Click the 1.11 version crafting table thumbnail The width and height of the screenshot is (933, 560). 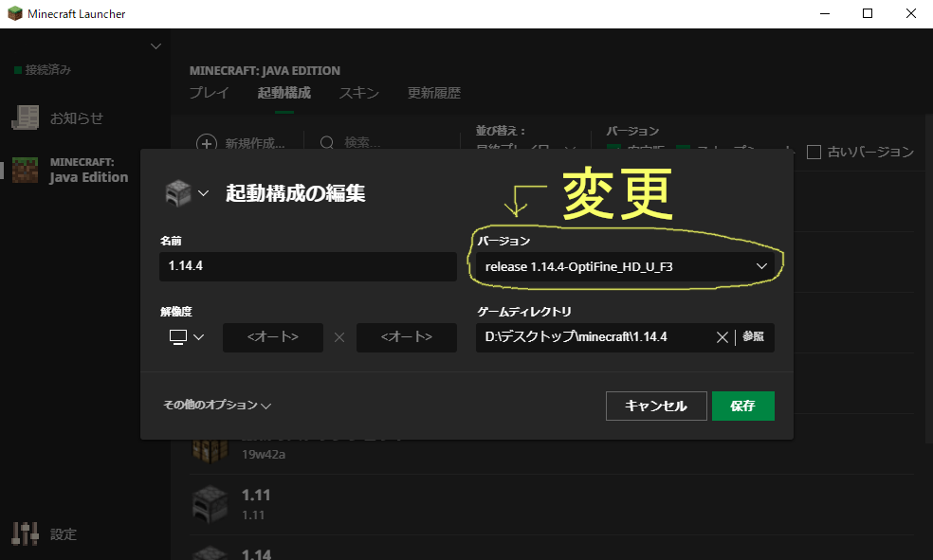(210, 501)
